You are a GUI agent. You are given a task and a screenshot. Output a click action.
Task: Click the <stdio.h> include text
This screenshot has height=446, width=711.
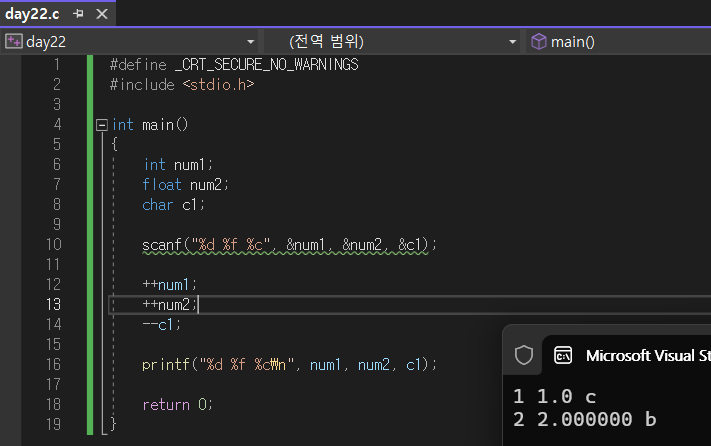click(219, 85)
